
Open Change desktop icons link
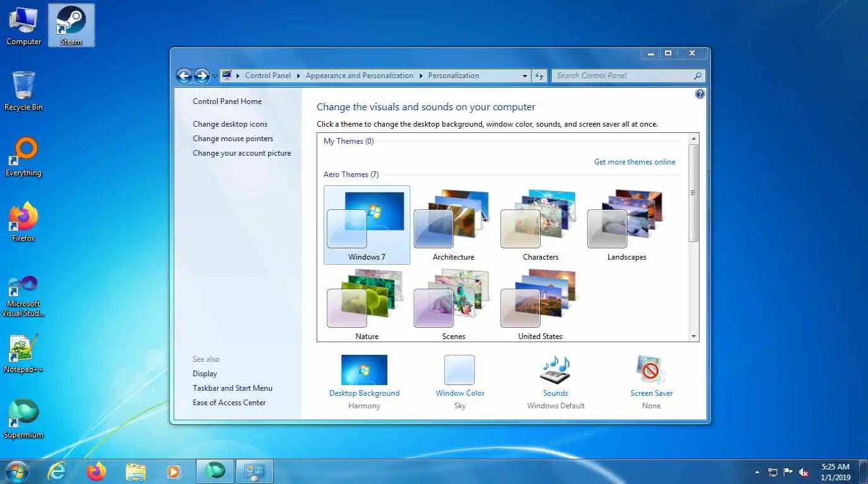pyautogui.click(x=230, y=124)
